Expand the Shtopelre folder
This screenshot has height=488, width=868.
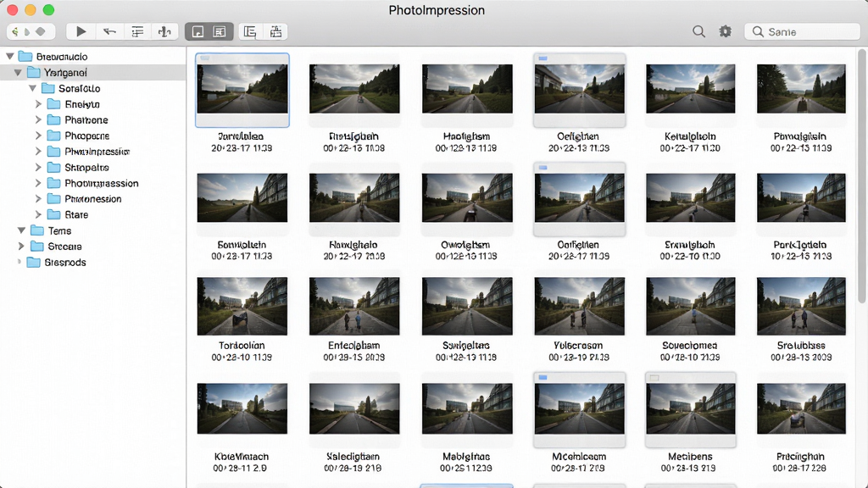tap(38, 167)
